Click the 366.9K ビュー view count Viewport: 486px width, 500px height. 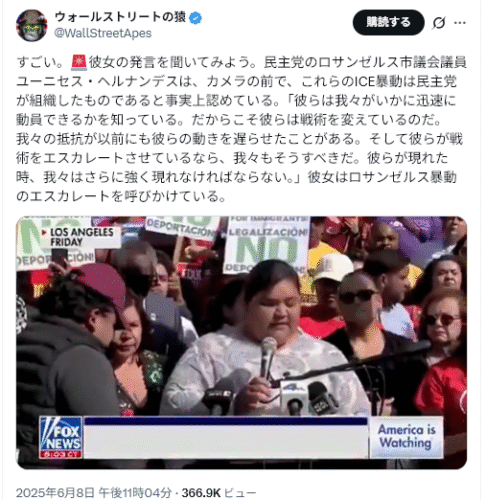coord(219,493)
